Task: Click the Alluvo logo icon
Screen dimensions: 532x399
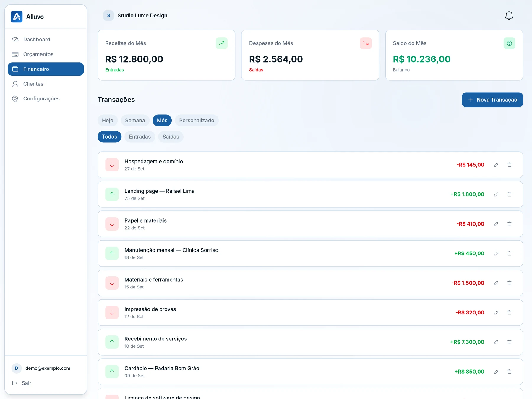Action: (x=17, y=17)
